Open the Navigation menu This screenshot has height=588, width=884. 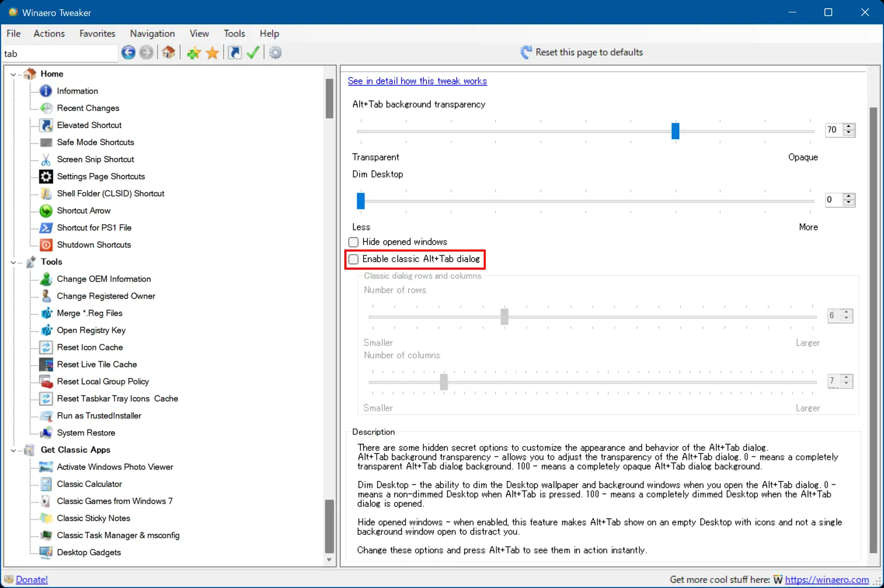point(152,34)
